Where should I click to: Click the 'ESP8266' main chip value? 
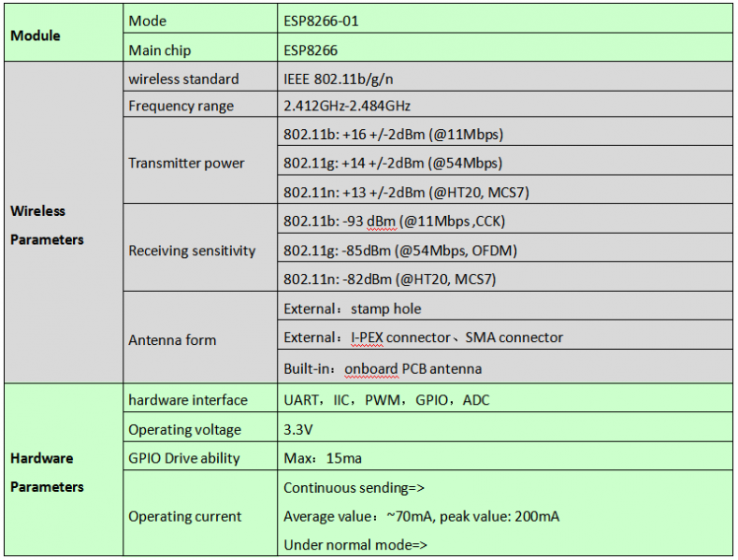tap(504, 48)
